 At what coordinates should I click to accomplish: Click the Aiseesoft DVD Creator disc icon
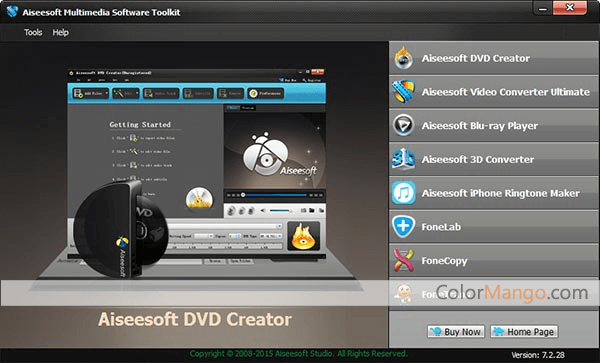[404, 58]
